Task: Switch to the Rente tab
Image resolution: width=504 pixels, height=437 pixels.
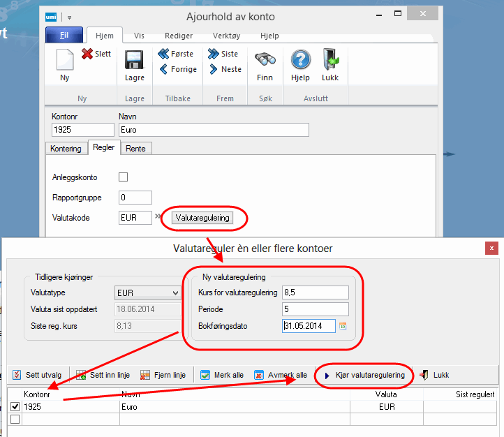Action: coord(135,148)
